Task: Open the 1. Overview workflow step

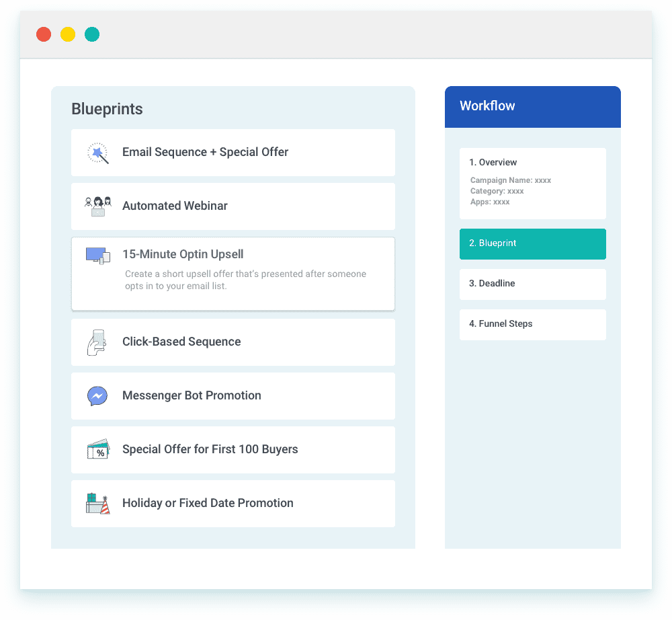Action: coord(533,184)
